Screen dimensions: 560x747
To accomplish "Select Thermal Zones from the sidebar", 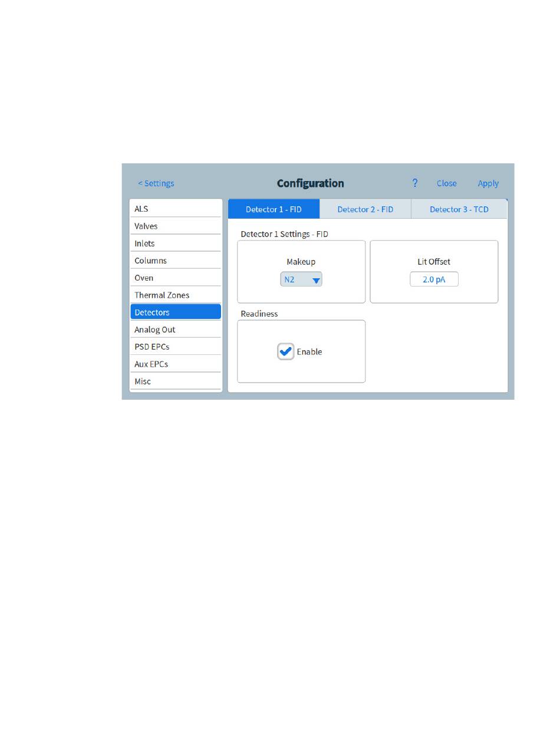I will pyautogui.click(x=176, y=295).
